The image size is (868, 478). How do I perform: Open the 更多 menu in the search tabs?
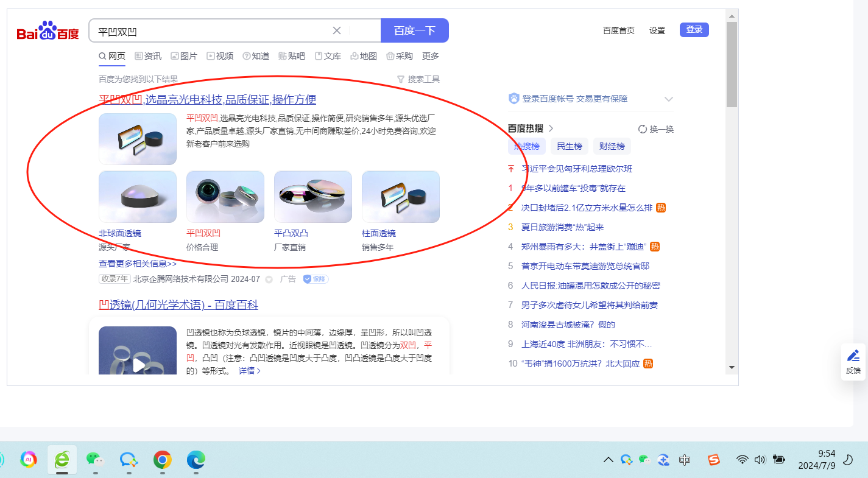coord(431,56)
